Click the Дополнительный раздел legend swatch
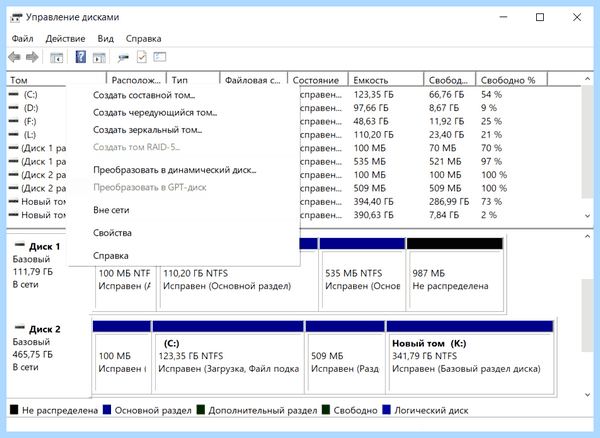This screenshot has height=438, width=600. pos(201,410)
